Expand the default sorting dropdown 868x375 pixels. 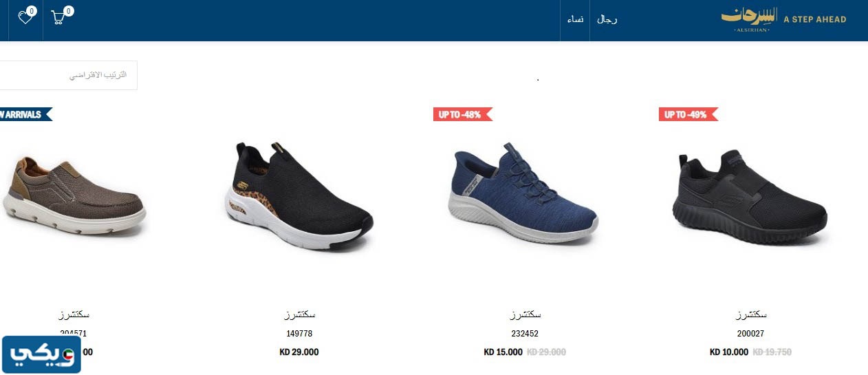67,75
